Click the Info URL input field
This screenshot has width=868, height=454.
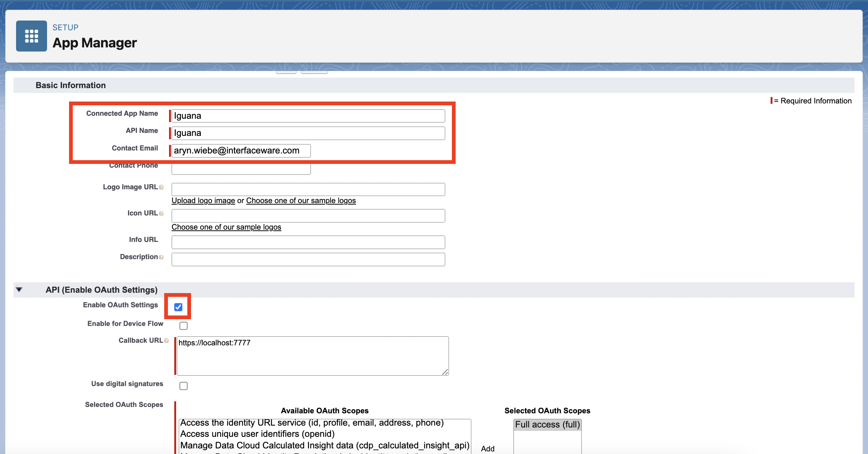coord(308,242)
